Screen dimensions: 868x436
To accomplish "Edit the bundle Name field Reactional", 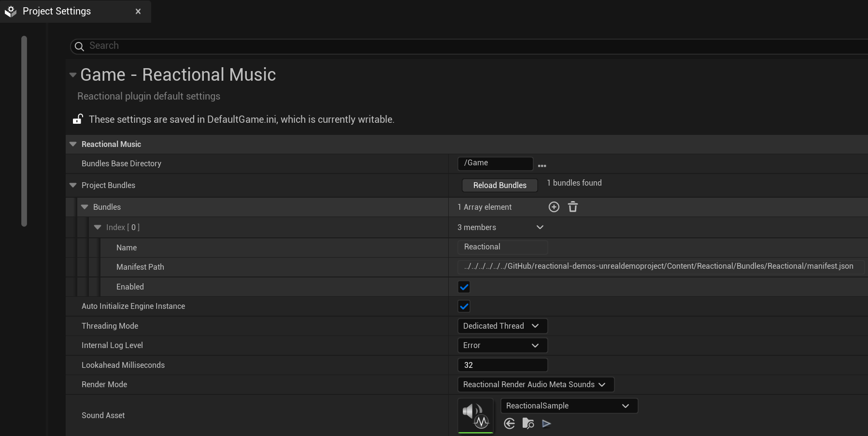I will point(502,247).
